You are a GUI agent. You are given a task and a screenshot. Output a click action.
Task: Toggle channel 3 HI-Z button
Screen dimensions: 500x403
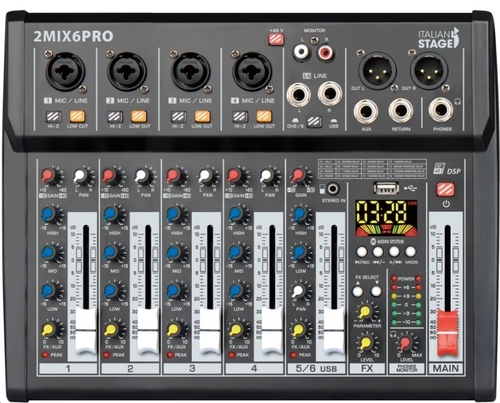pyautogui.click(x=178, y=117)
